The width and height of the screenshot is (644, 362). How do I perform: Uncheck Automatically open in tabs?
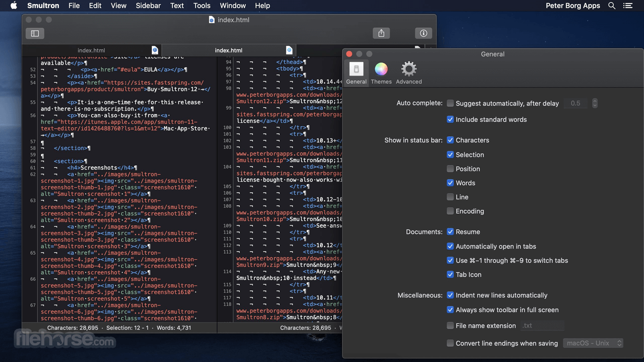point(450,246)
